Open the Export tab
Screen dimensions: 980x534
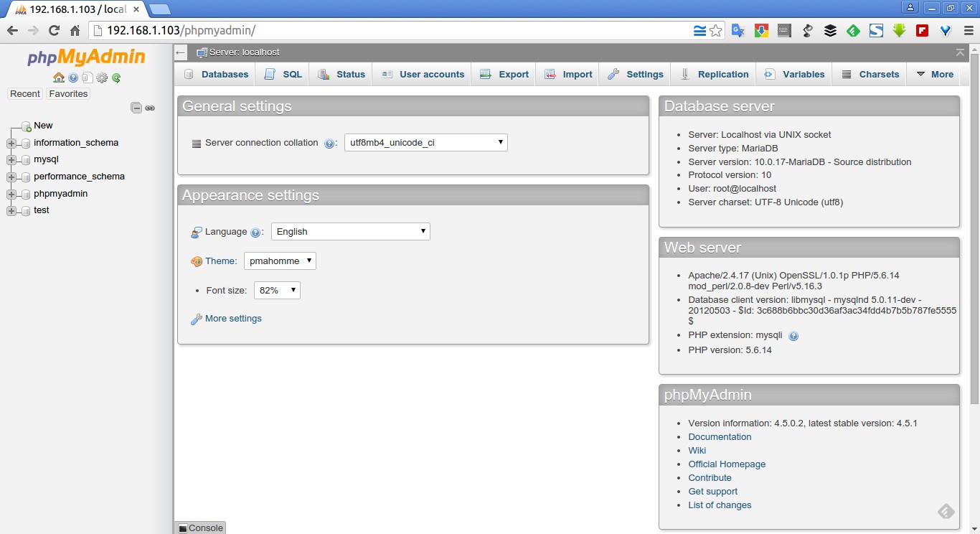pyautogui.click(x=504, y=74)
